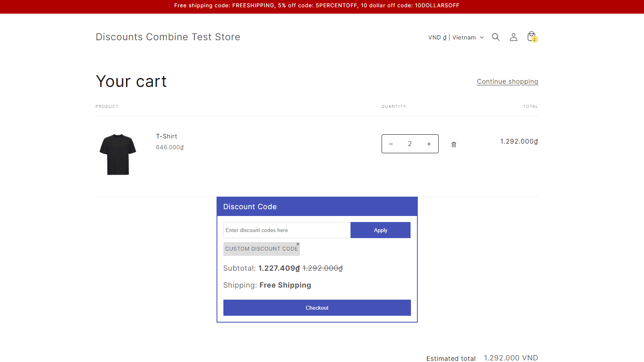This screenshot has height=362, width=644.
Task: Increase quantity with the plus icon
Action: (x=429, y=144)
